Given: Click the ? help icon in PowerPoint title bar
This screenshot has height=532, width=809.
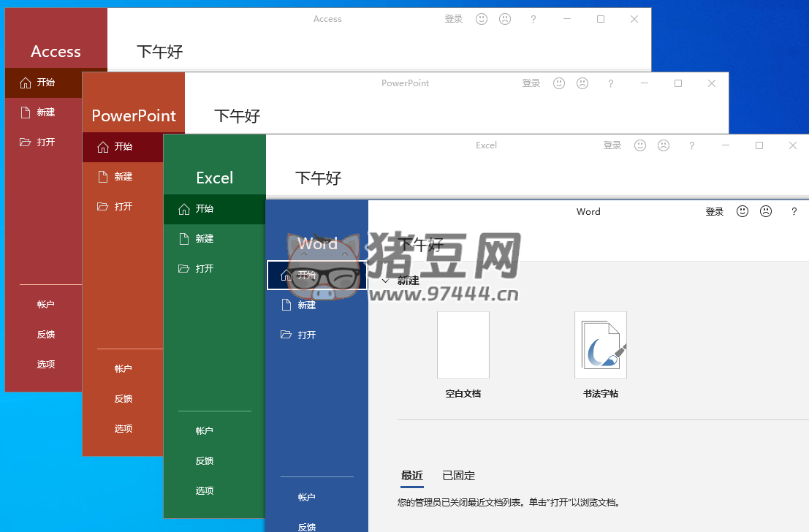Looking at the screenshot, I should pyautogui.click(x=610, y=83).
